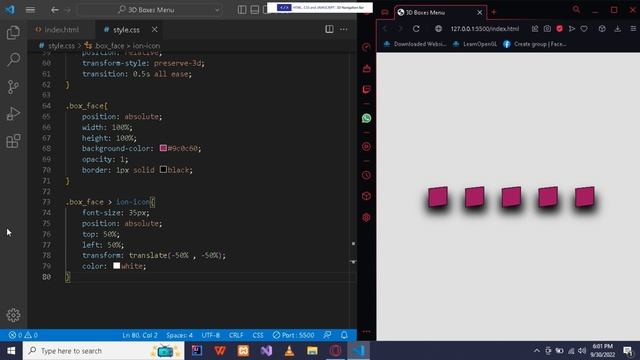Screen dimensions: 640x360
Task: Click the browser address bar URL
Action: (484, 29)
